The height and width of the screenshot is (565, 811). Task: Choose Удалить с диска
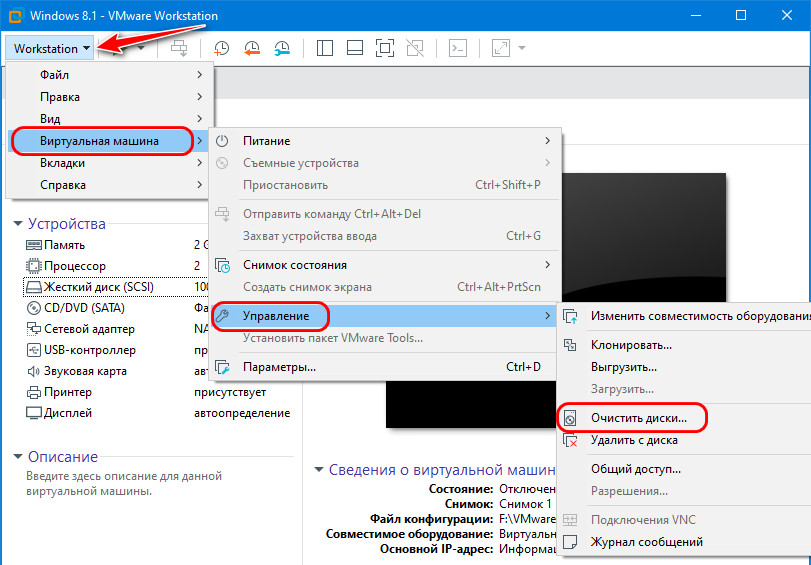[685, 440]
